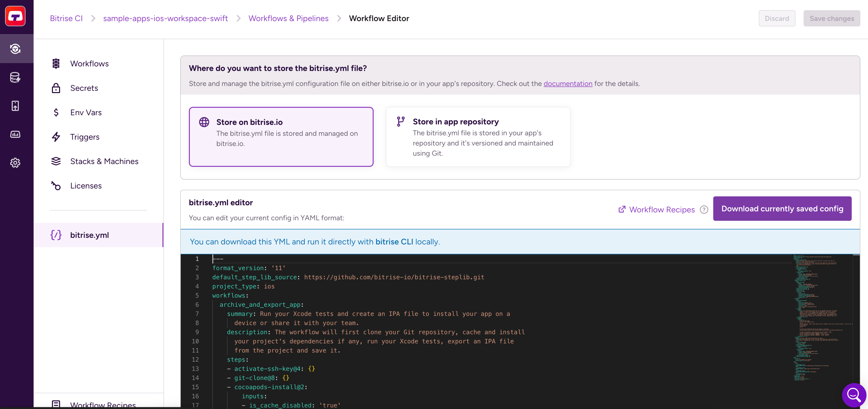Click Download currently saved config button
The image size is (868, 409).
pos(782,209)
